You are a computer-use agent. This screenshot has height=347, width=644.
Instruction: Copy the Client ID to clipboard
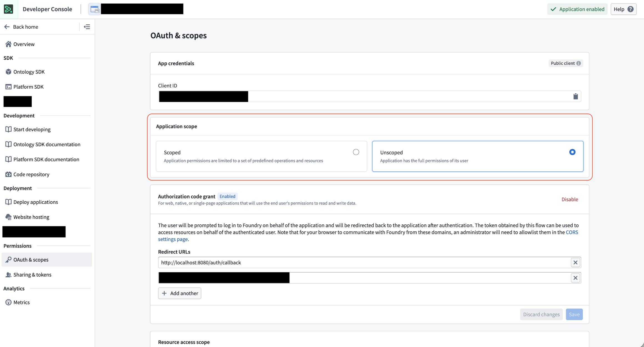coord(575,96)
